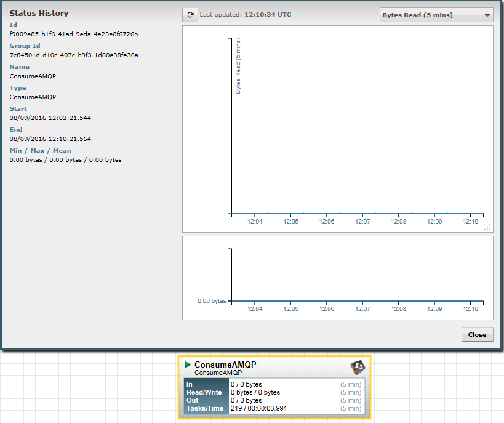
Task: Expand the metric list to choose another statistic
Action: click(x=436, y=14)
